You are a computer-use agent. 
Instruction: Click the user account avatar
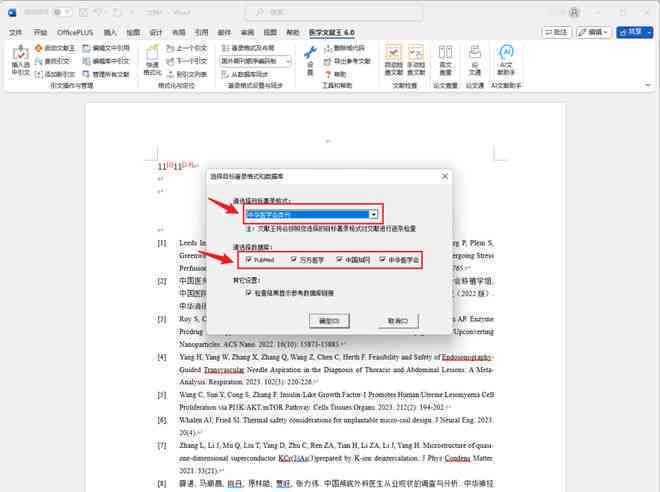[575, 12]
